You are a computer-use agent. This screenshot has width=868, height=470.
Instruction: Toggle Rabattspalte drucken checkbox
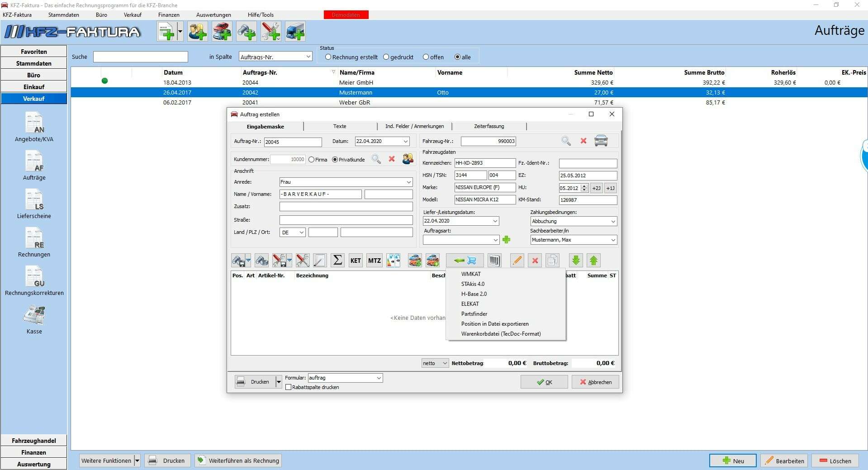tap(288, 387)
